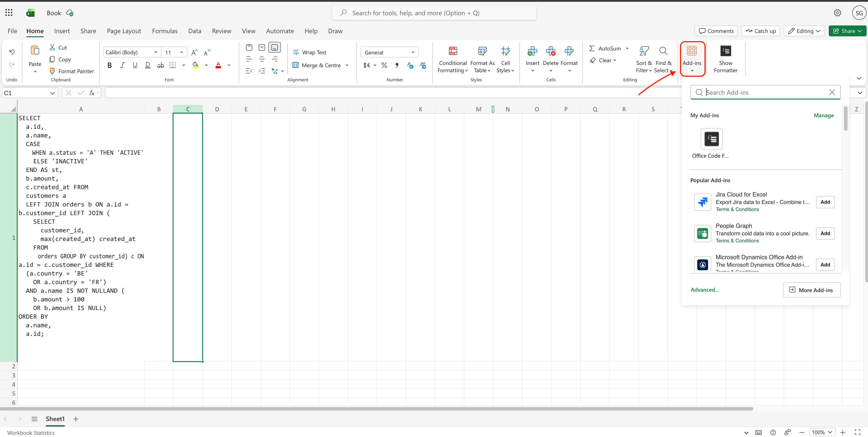Click the Format Painter icon
Screen dimensions: 868x437
click(x=52, y=71)
